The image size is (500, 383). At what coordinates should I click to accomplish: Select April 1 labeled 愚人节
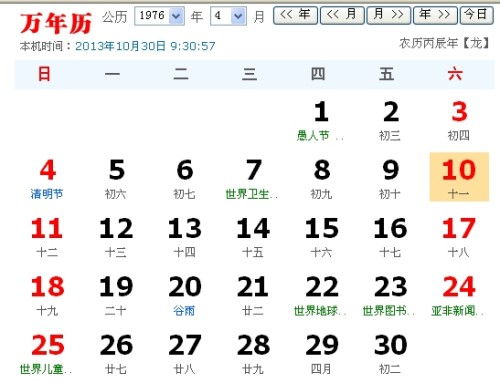(x=321, y=121)
